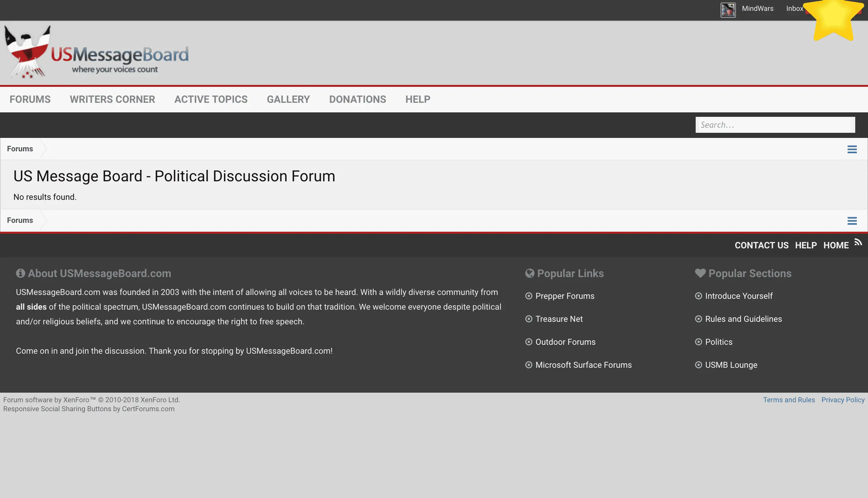Go to the Forums navigation tab

tap(30, 99)
